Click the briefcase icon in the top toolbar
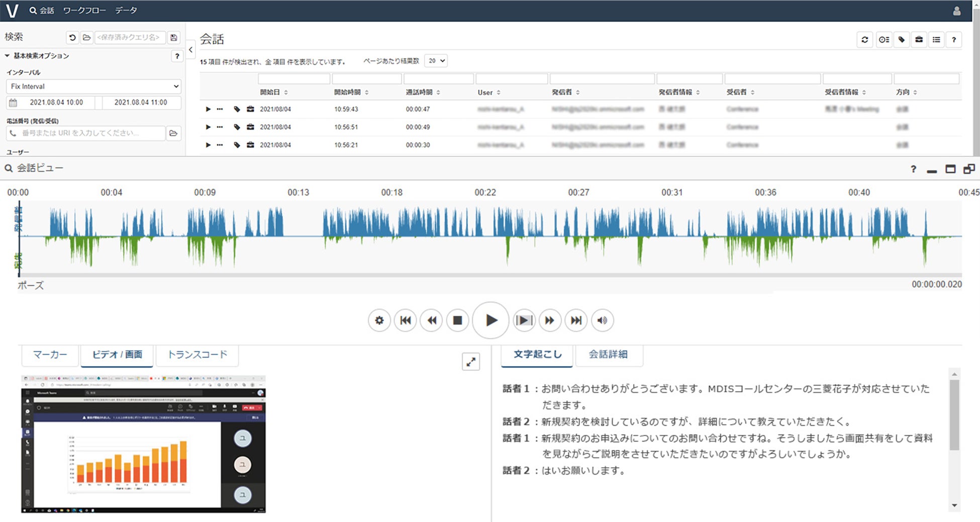Viewport: 980px width, 522px height. [919, 40]
